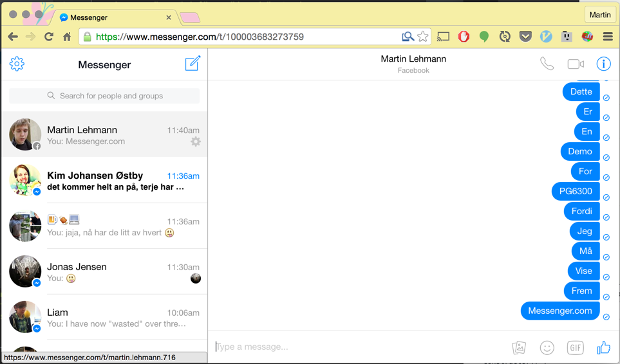
Task: Click the Vise message bubble
Action: point(583,271)
